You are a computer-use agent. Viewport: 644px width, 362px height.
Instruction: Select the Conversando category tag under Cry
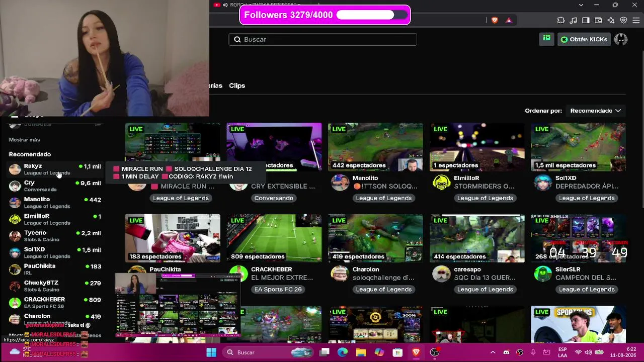pos(274,198)
